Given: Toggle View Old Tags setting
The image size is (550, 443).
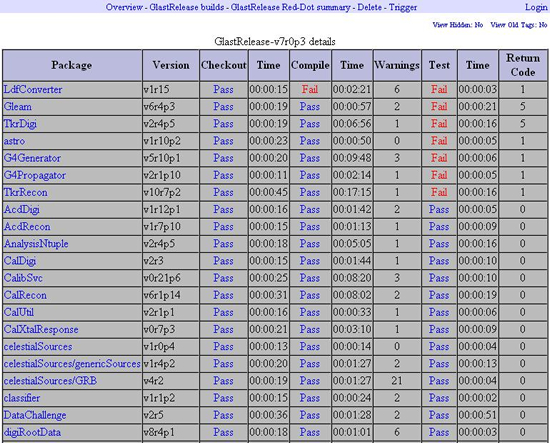Looking at the screenshot, I should pyautogui.click(x=519, y=25).
